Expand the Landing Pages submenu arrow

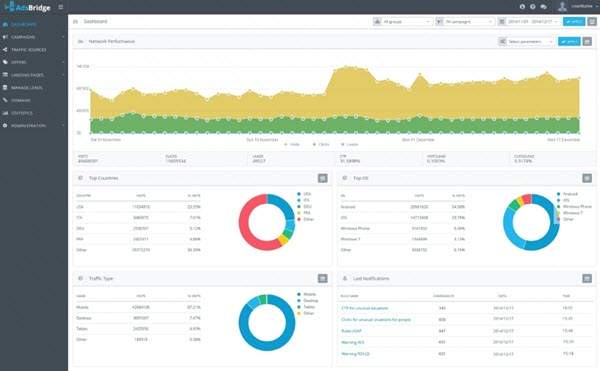[63, 75]
